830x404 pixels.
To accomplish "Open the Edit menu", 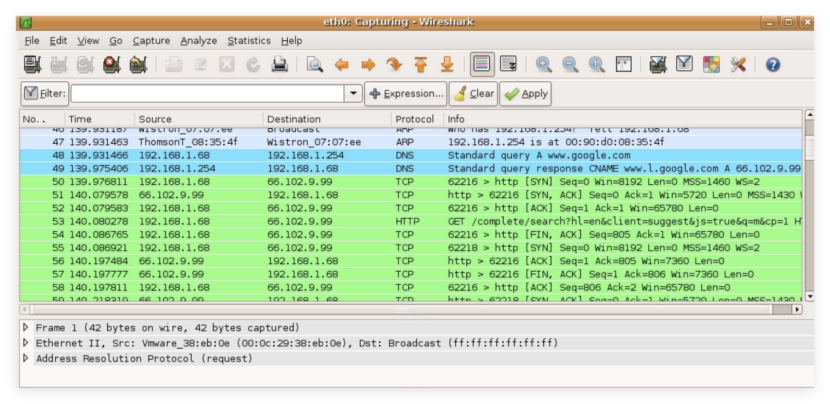I will [58, 41].
